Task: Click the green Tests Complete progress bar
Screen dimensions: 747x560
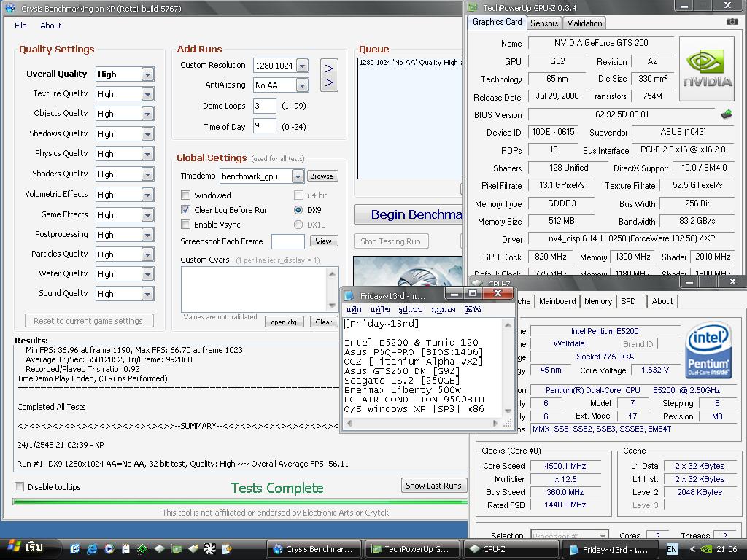Action: (241, 502)
